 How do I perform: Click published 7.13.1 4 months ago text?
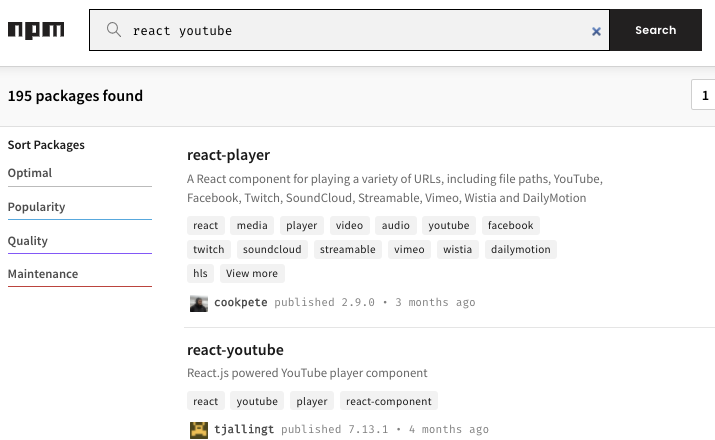[385, 429]
